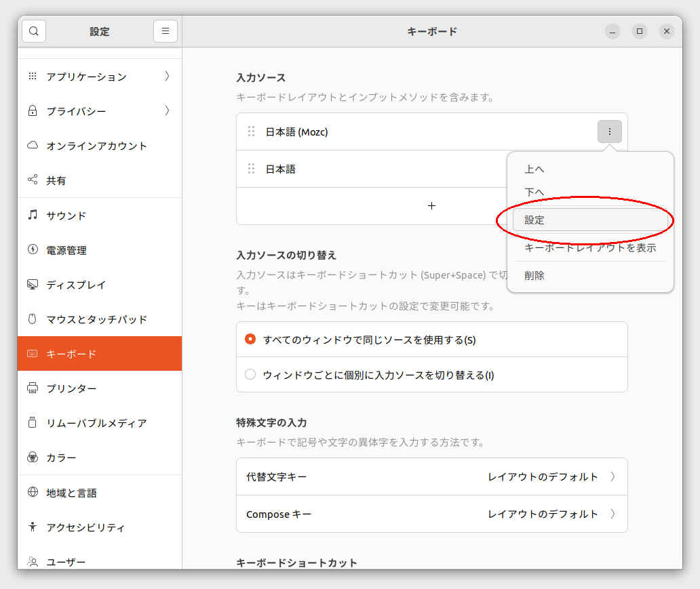
Task: Grab the drag handle of 日本語 (Mozc)
Action: (251, 131)
